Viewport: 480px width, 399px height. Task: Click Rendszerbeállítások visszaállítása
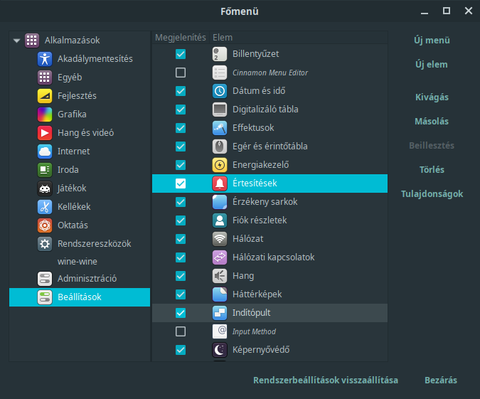326,380
